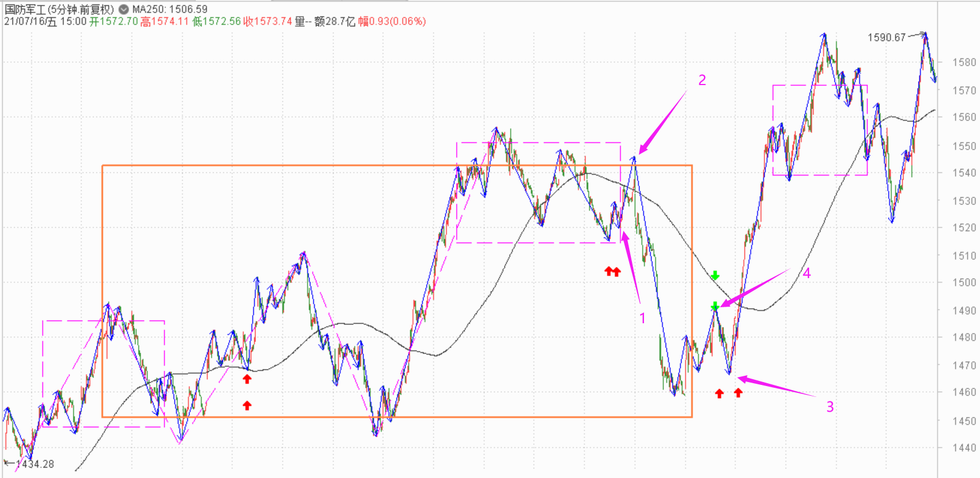Click the left red arrow of the bottom-right pair
The height and width of the screenshot is (478, 980).
pyautogui.click(x=719, y=393)
